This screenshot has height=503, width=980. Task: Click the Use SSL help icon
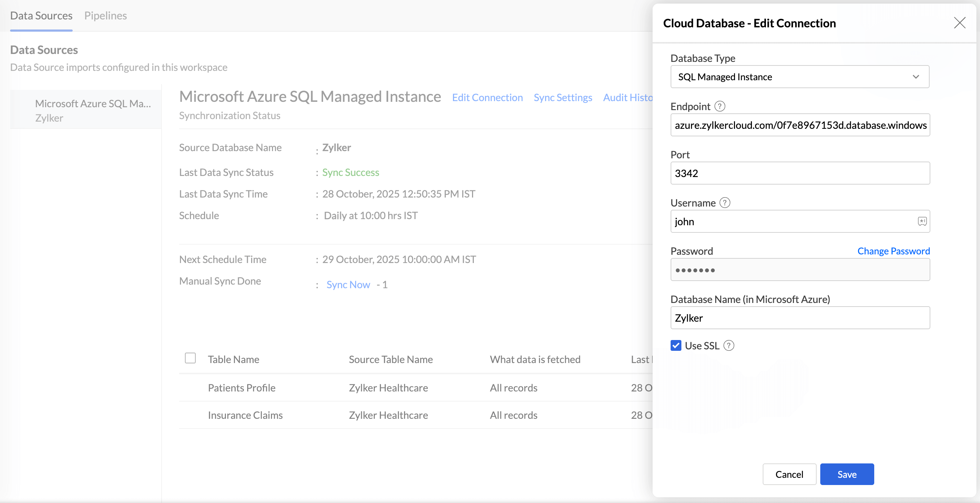point(729,345)
